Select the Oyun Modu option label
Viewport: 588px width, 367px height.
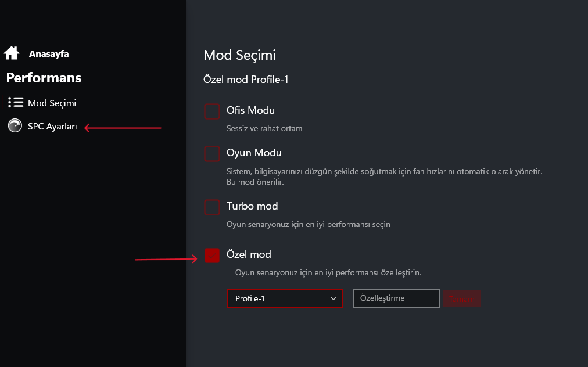point(254,153)
